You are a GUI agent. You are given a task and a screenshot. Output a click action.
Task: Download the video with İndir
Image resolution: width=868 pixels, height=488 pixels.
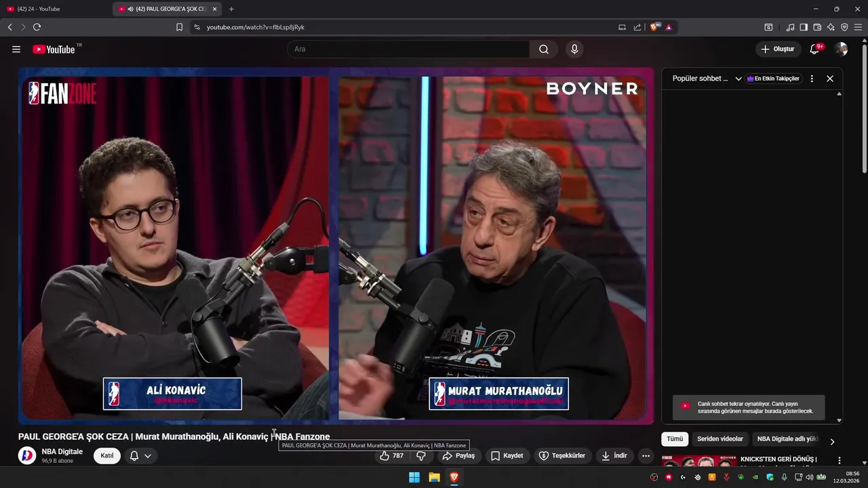(x=614, y=455)
